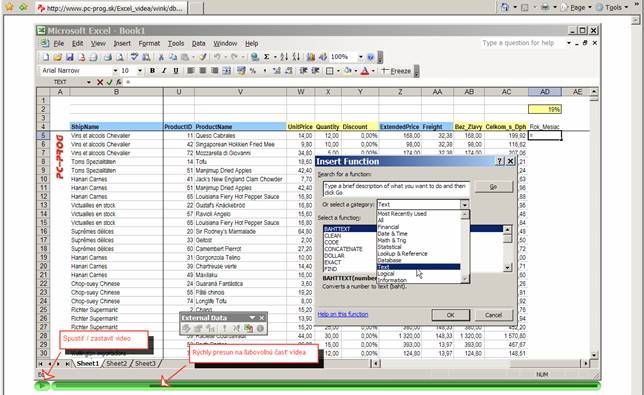Image resolution: width=644 pixels, height=395 pixels.
Task: Click the green Enter formula checkmark
Action: (109, 82)
